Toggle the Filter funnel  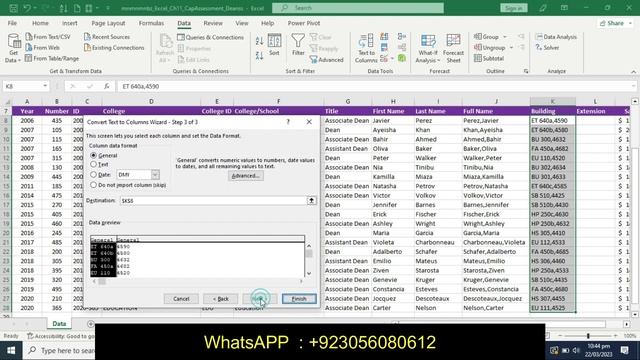(298, 45)
